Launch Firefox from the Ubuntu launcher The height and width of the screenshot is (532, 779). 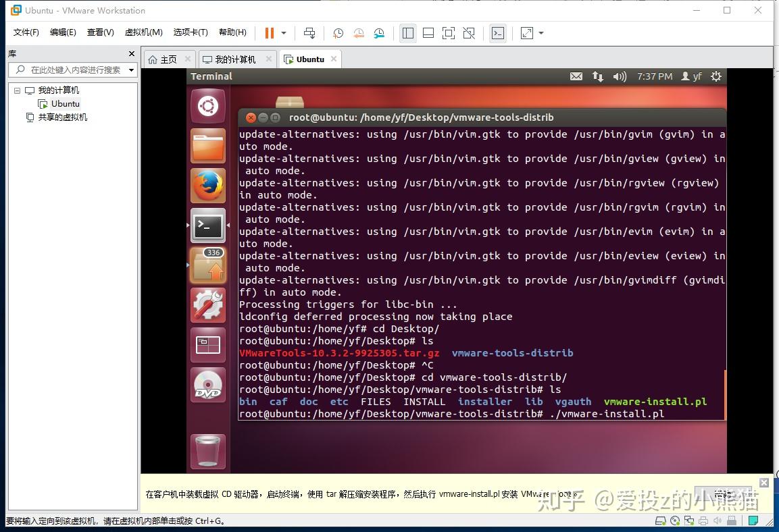pyautogui.click(x=207, y=186)
